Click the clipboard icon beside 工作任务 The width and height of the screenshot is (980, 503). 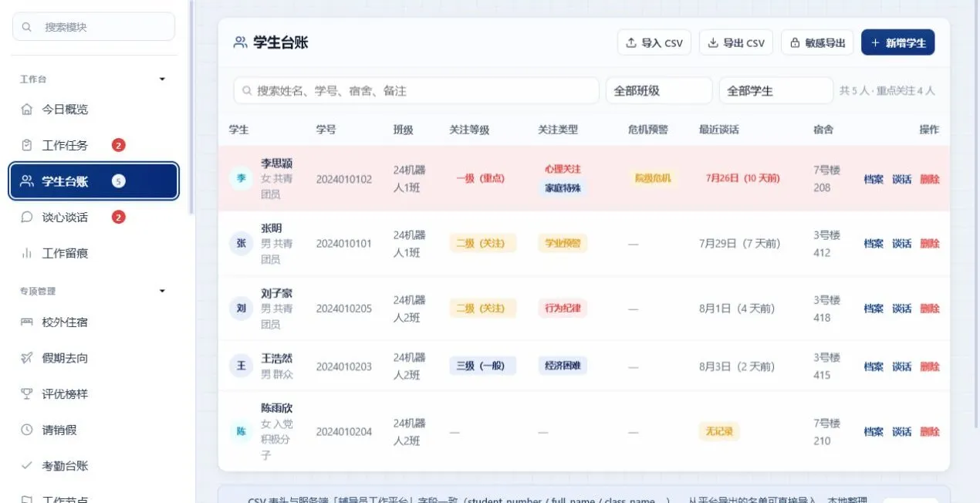click(x=27, y=145)
